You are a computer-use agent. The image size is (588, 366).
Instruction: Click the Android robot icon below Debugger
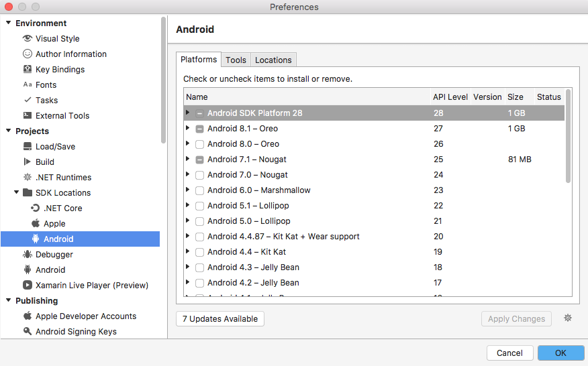click(28, 269)
